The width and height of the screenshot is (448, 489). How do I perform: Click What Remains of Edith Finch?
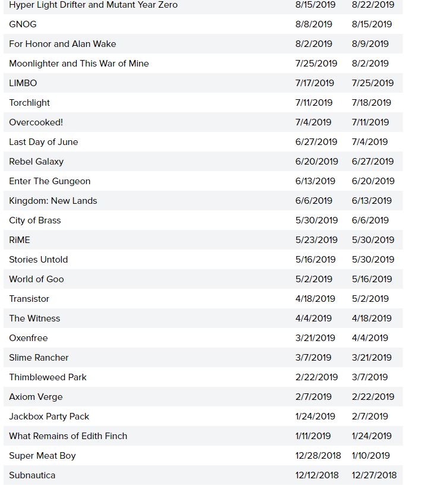68,436
